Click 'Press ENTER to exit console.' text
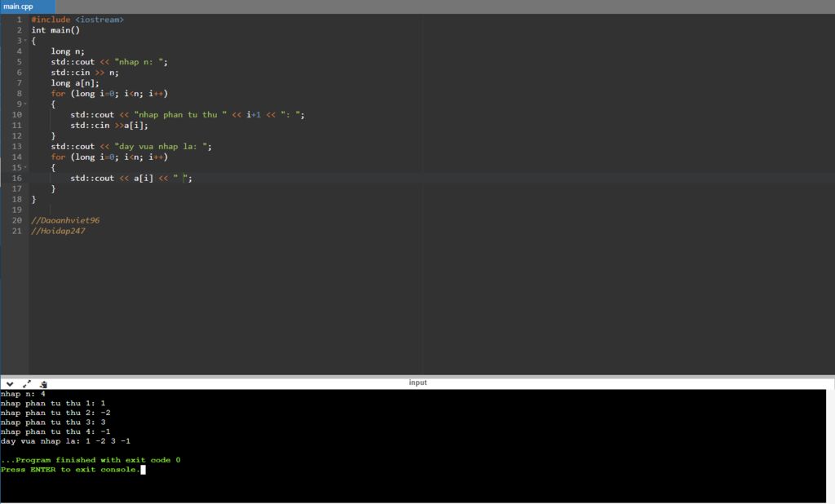Viewport: 835px width, 504px height. pyautogui.click(x=70, y=470)
